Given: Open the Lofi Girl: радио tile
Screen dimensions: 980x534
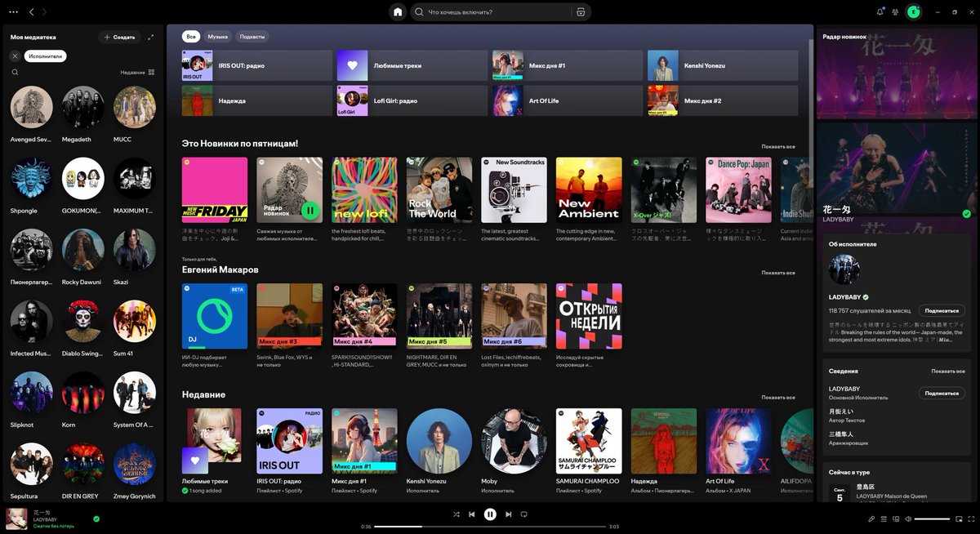Looking at the screenshot, I should [412, 100].
